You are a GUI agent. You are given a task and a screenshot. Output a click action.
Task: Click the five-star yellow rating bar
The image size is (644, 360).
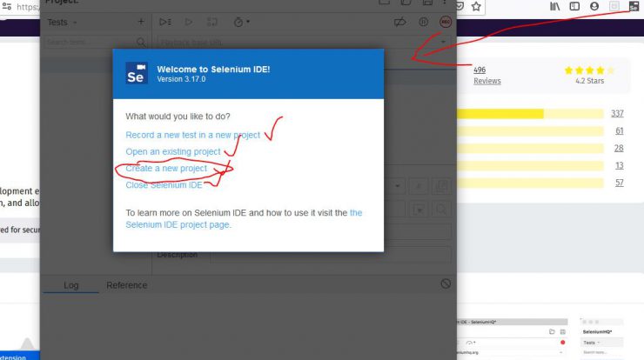[530, 114]
